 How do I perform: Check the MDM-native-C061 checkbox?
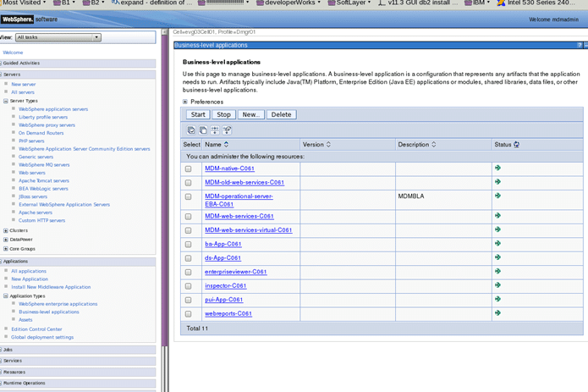[x=189, y=168]
